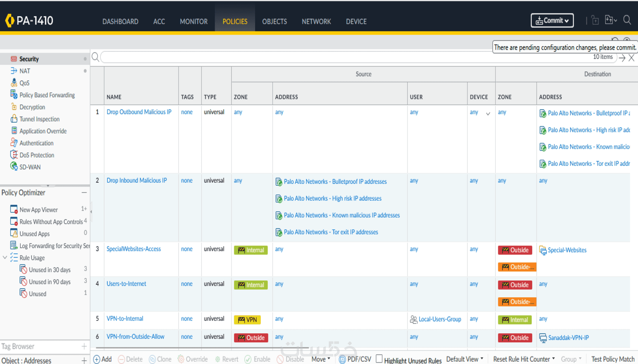The height and width of the screenshot is (364, 638).
Task: Open VPN-from-Outside-Allow rule
Action: (x=135, y=337)
